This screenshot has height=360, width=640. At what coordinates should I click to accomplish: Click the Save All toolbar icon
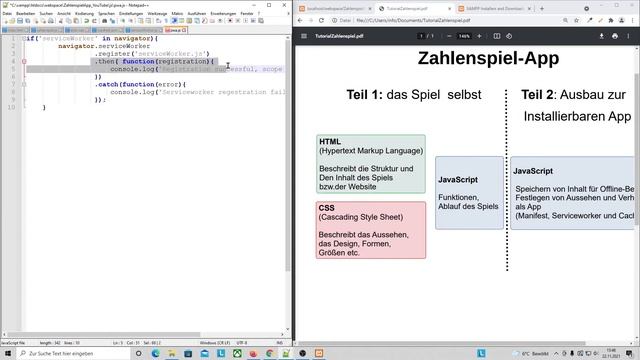(27, 21)
